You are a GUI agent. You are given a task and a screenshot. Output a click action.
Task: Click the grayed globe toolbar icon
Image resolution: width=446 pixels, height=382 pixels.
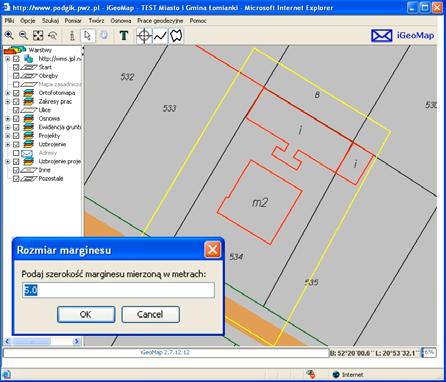coord(104,35)
